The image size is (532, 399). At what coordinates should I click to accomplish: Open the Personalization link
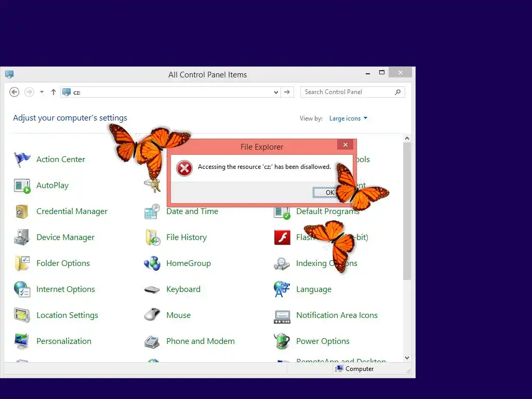click(64, 341)
